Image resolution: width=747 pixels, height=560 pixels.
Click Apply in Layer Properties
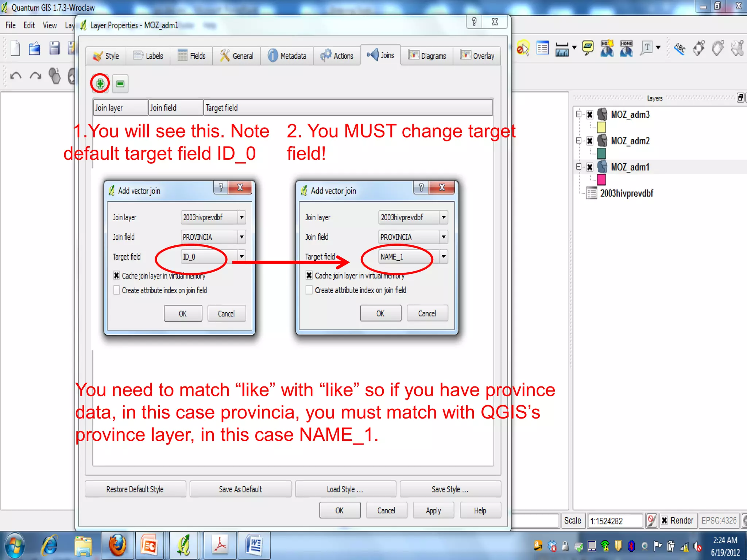click(433, 510)
